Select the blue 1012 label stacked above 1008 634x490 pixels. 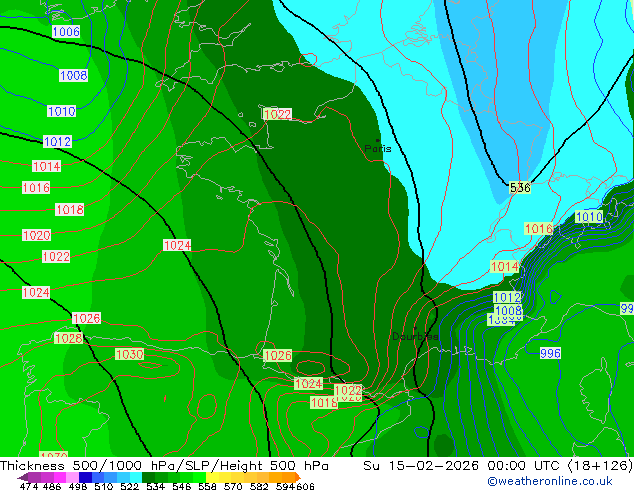pyautogui.click(x=507, y=298)
